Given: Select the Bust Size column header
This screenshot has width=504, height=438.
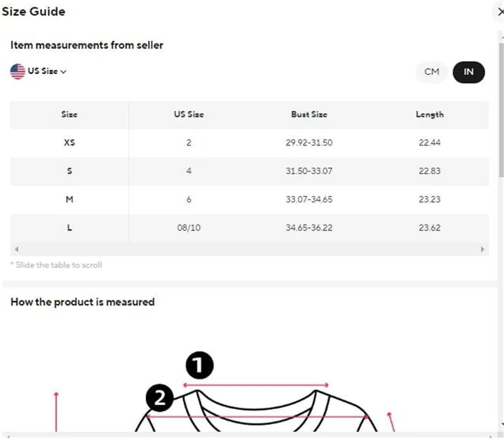Looking at the screenshot, I should click(309, 114).
